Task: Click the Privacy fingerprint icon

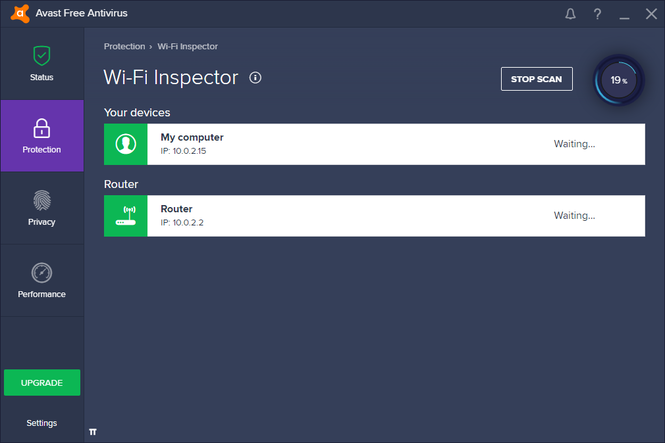Action: [42, 200]
